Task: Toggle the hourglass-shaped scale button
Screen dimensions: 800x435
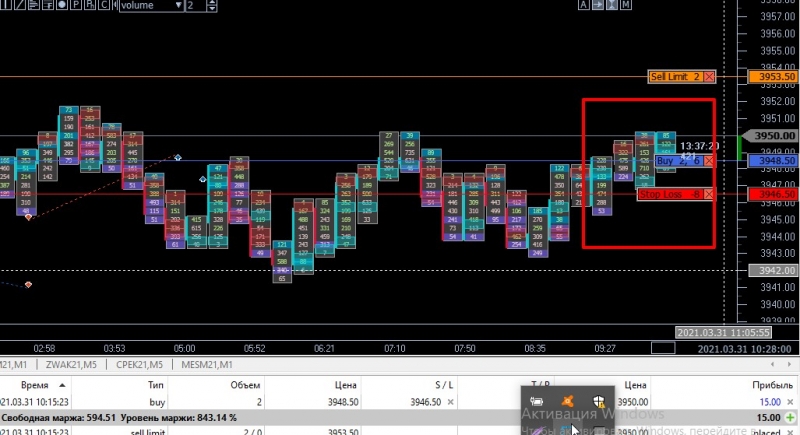Action: pyautogui.click(x=611, y=5)
